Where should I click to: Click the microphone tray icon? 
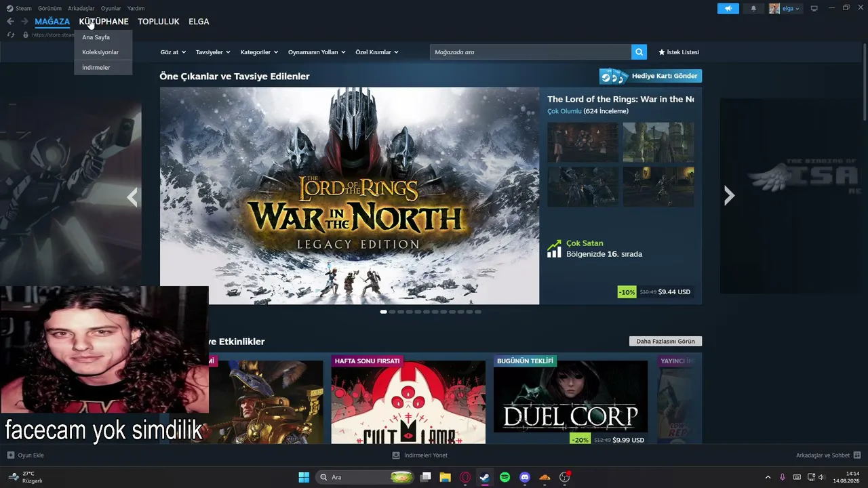(782, 477)
